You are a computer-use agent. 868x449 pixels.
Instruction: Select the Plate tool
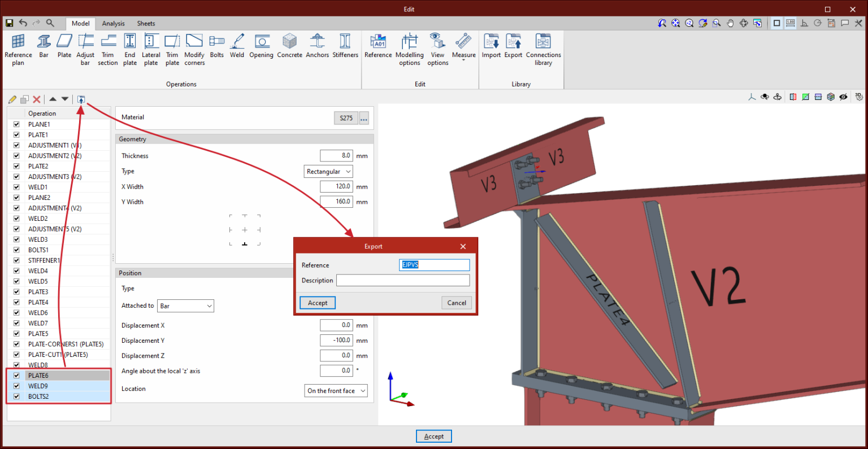(64, 46)
